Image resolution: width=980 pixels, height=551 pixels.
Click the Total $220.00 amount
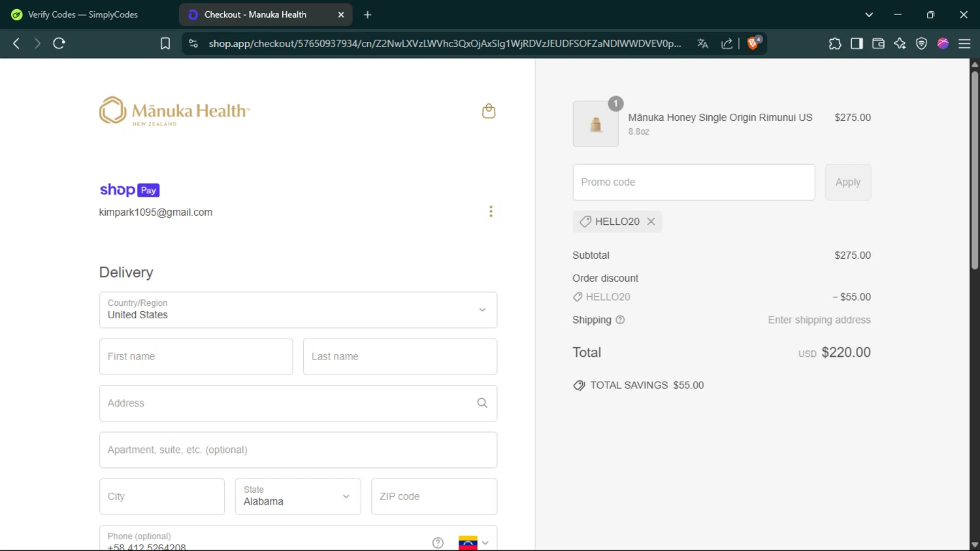point(846,352)
